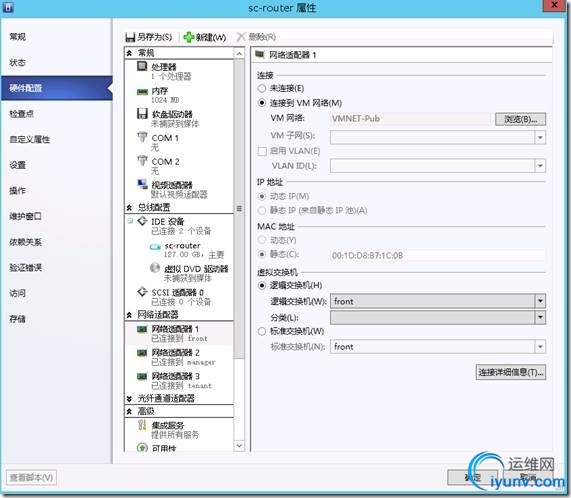Click the window icon in title bar

[x=8, y=6]
